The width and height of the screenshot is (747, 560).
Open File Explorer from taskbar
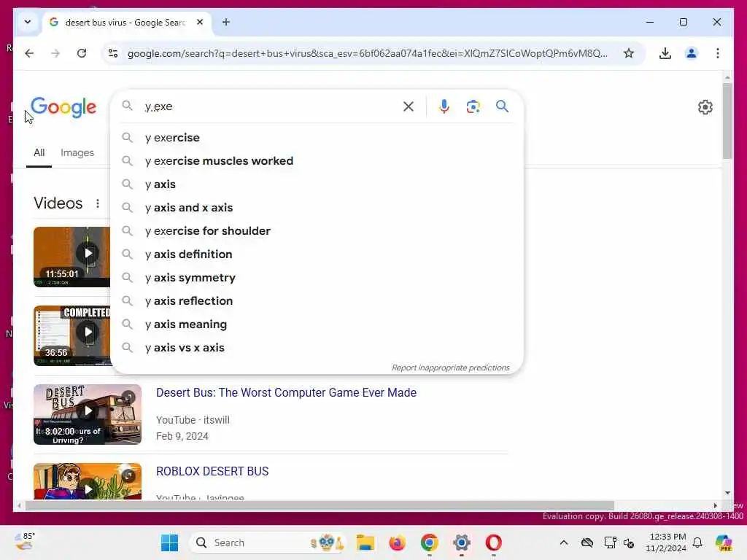pos(365,542)
